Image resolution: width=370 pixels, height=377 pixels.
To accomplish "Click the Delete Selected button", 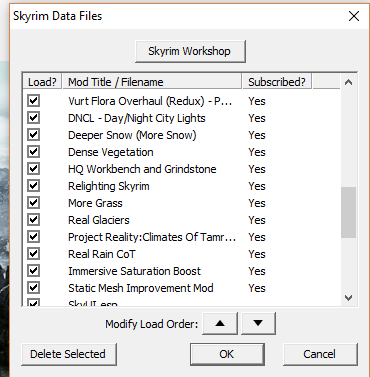I will click(x=69, y=354).
